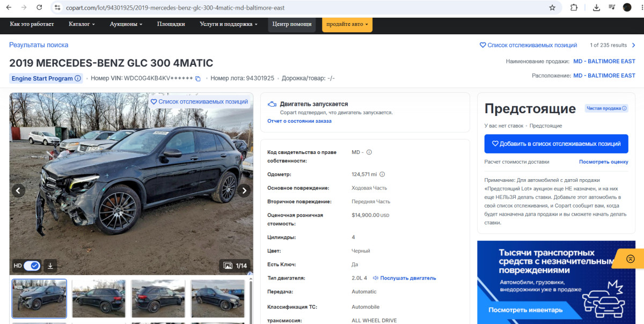Select fourth photo thumbnail
Image resolution: width=644 pixels, height=324 pixels.
click(217, 298)
